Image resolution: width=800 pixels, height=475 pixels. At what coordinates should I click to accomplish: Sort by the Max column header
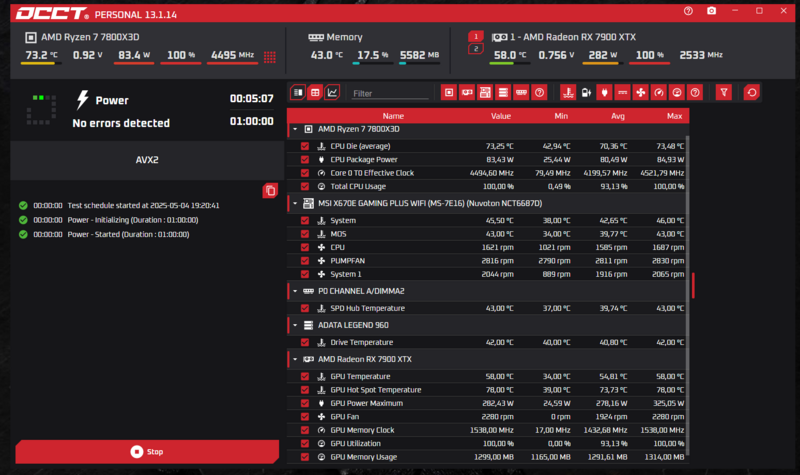click(x=674, y=116)
